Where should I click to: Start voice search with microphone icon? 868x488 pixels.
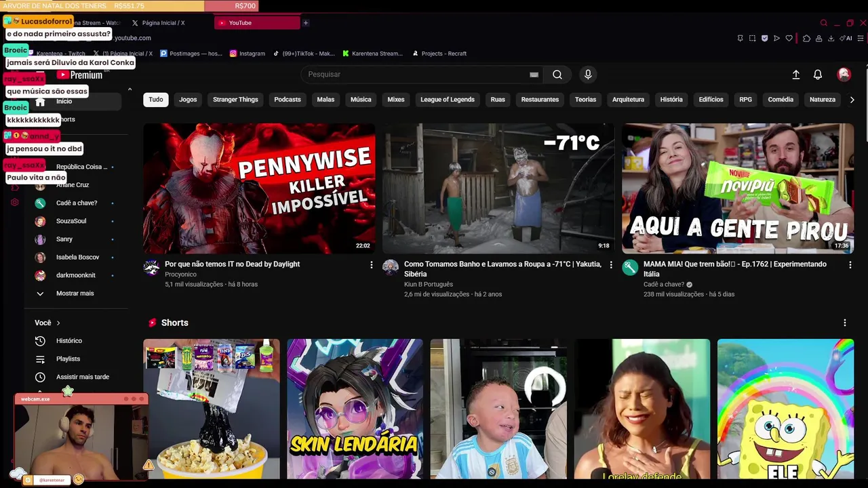click(x=588, y=75)
